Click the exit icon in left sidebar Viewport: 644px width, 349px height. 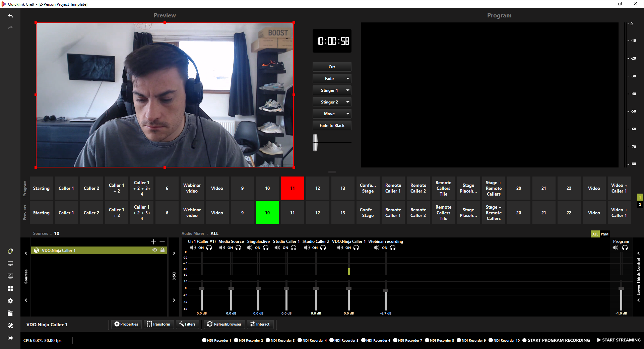[10, 338]
